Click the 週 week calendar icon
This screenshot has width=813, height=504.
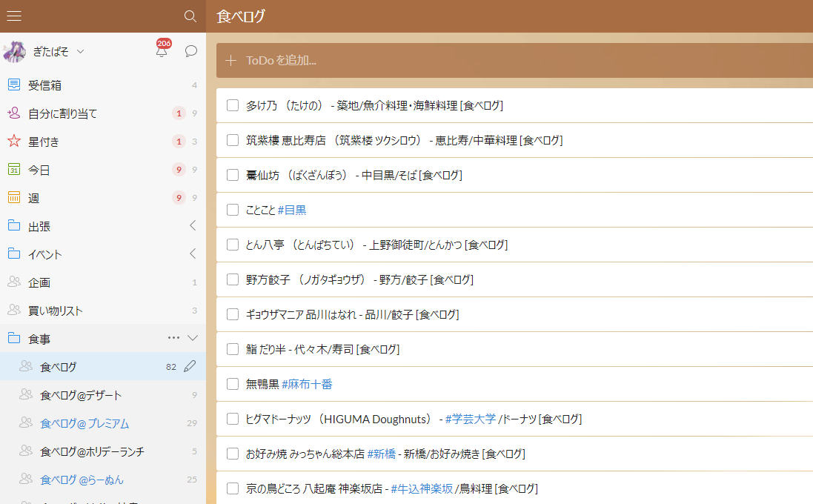(x=14, y=197)
